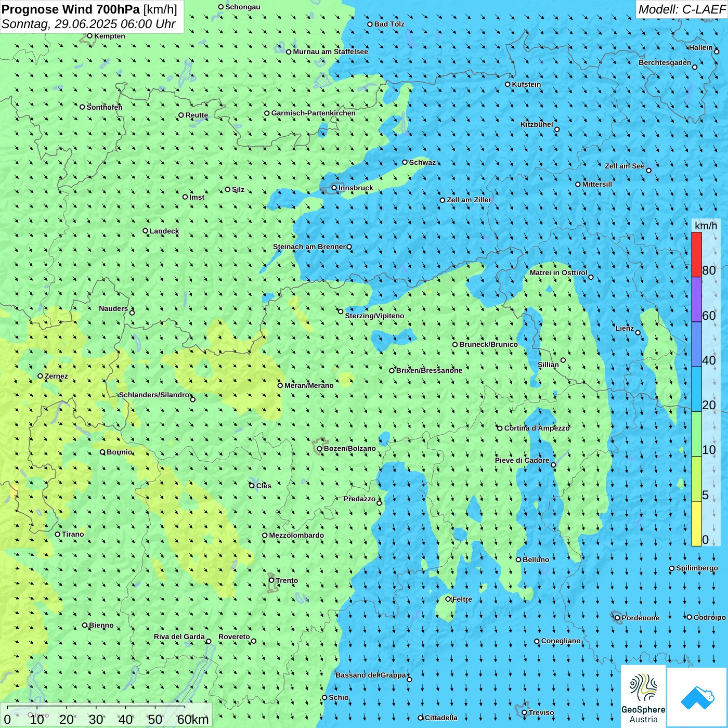Click the "Modell: C-LAEF" label
728x728 pixels.
[682, 9]
